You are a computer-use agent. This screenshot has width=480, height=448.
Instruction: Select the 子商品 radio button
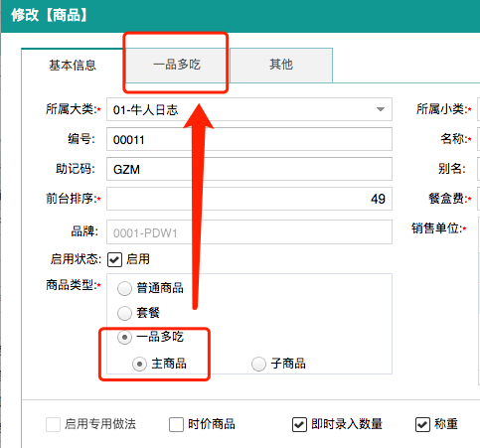[x=258, y=364]
